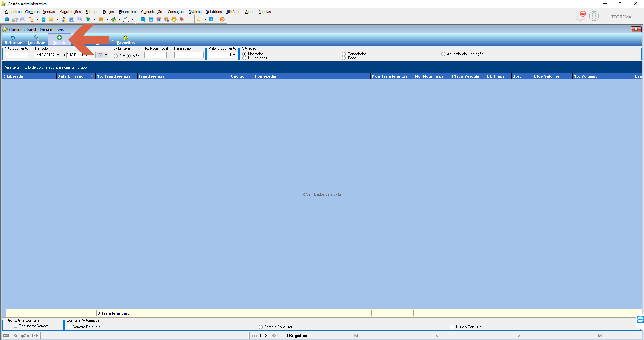This screenshot has height=340, width=644.
Task: Open the user profile avatar icon
Action: 594,16
